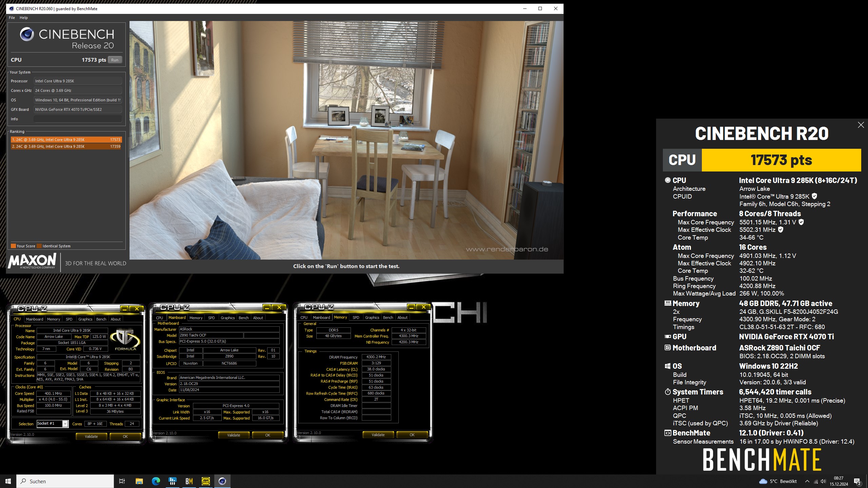Select ranking entry with score 17573
Viewport: 868px width, 488px height.
[x=66, y=140]
